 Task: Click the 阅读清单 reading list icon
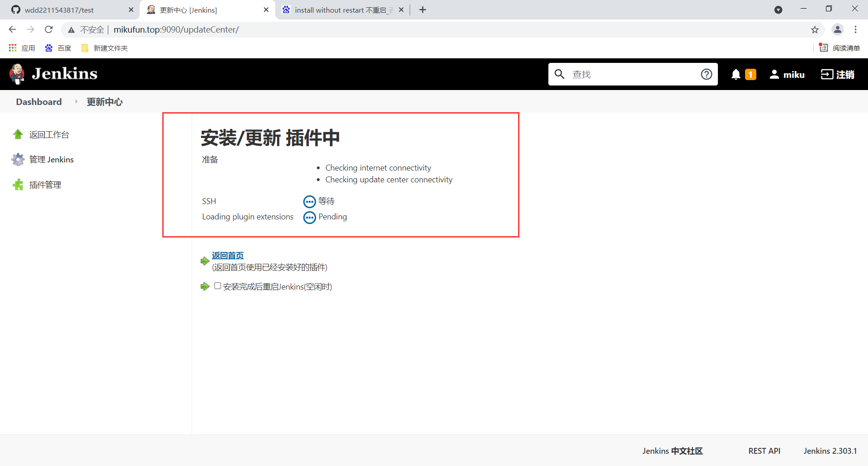click(823, 48)
